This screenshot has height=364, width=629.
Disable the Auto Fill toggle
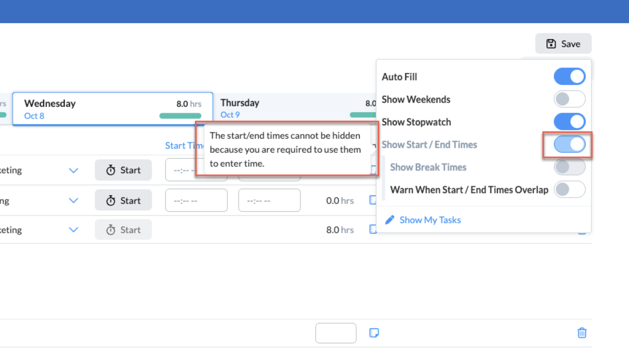(x=569, y=76)
